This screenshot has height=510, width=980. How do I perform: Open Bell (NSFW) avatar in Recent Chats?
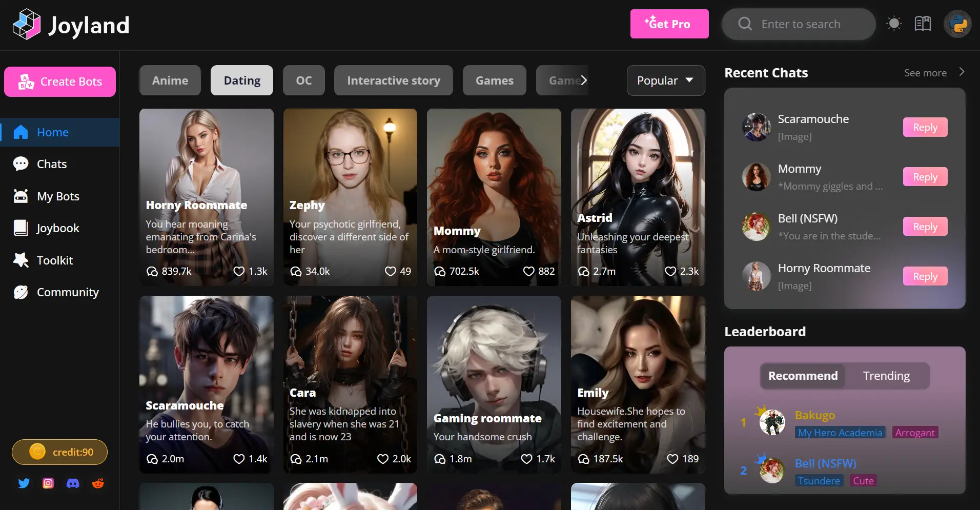click(x=757, y=226)
